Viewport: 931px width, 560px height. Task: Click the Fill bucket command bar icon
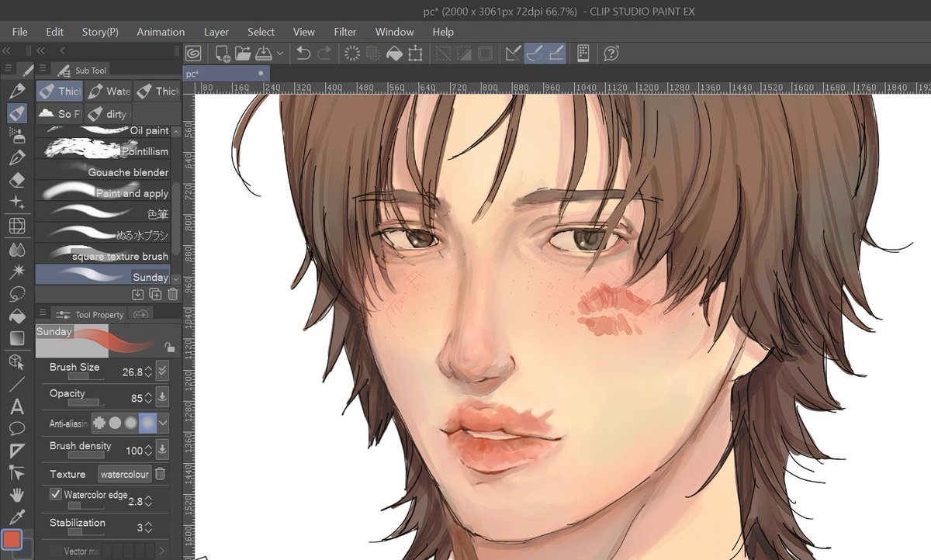point(394,54)
